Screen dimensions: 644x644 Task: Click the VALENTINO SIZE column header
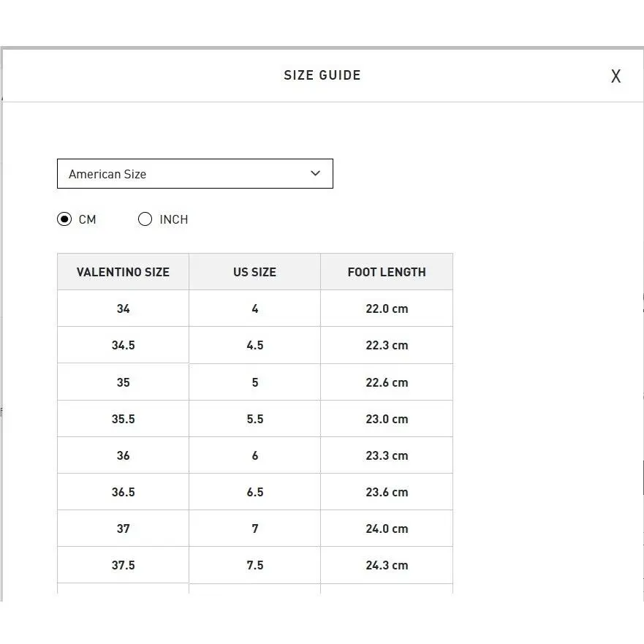[124, 272]
